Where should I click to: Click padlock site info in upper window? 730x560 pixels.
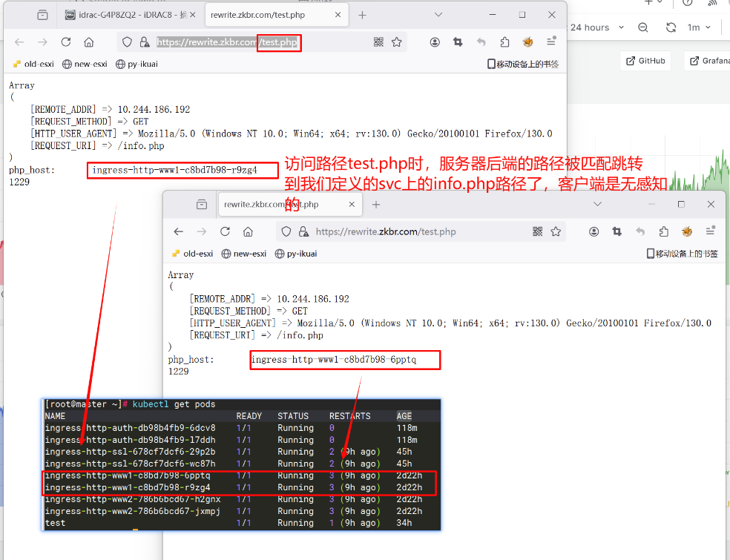(x=145, y=42)
